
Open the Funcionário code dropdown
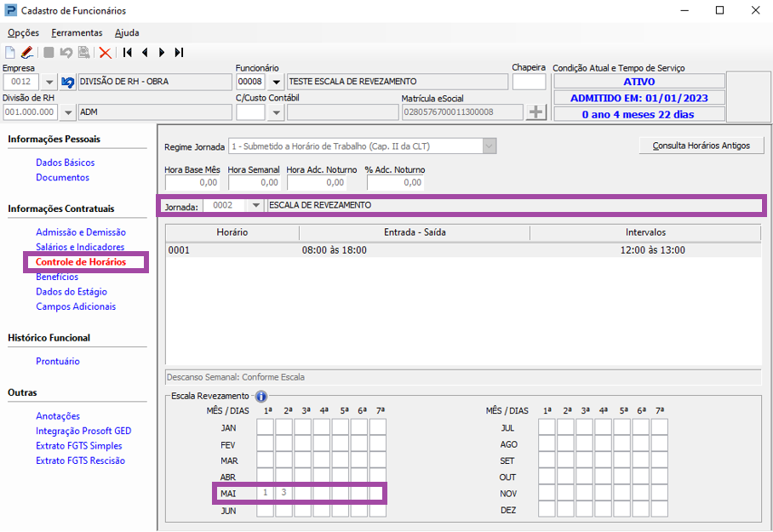coord(277,82)
